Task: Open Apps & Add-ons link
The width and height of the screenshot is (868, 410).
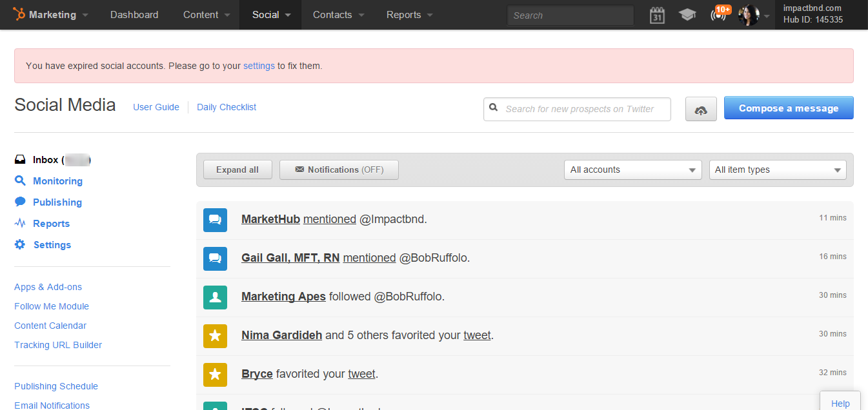Action: [x=48, y=287]
